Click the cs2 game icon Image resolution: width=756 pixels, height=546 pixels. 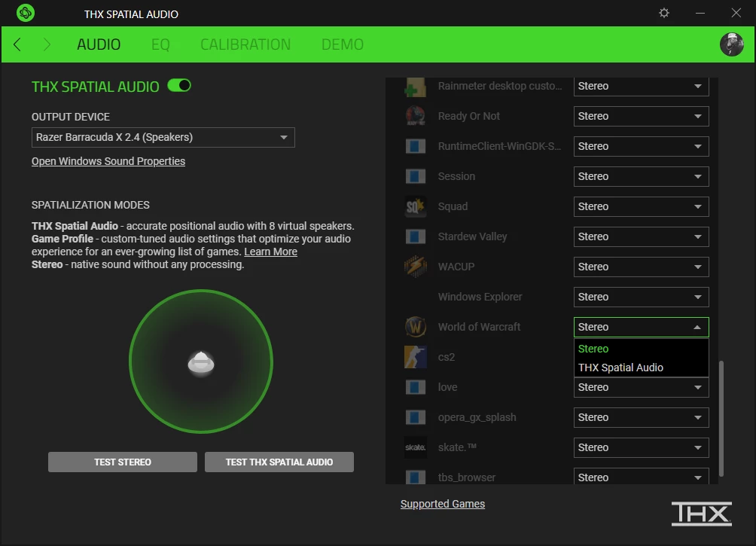(x=415, y=357)
